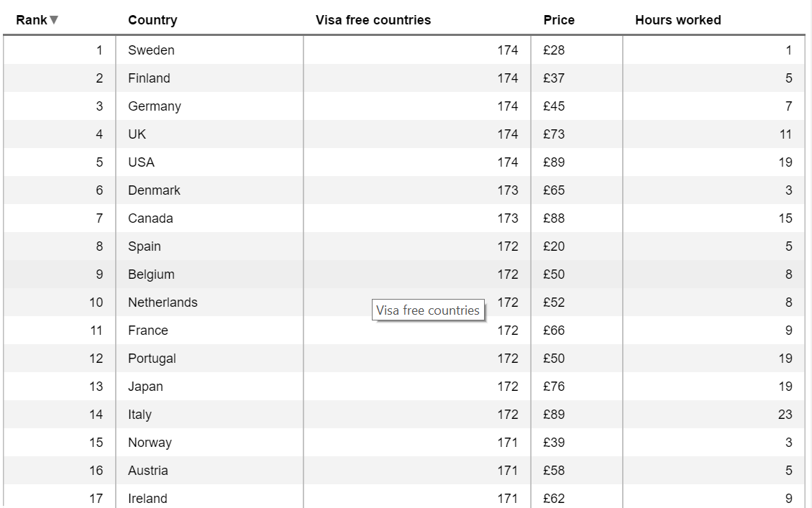Sort by Visa free countries header

(373, 20)
